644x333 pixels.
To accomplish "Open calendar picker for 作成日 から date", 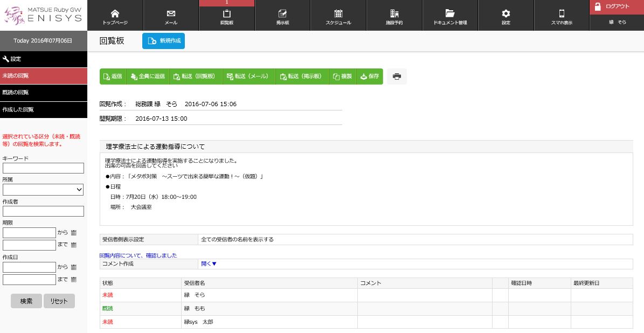I will click(x=73, y=267).
